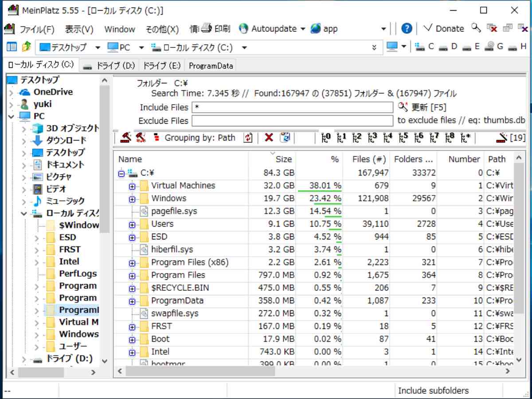
Task: Open the blue Help question mark icon
Action: [x=407, y=29]
